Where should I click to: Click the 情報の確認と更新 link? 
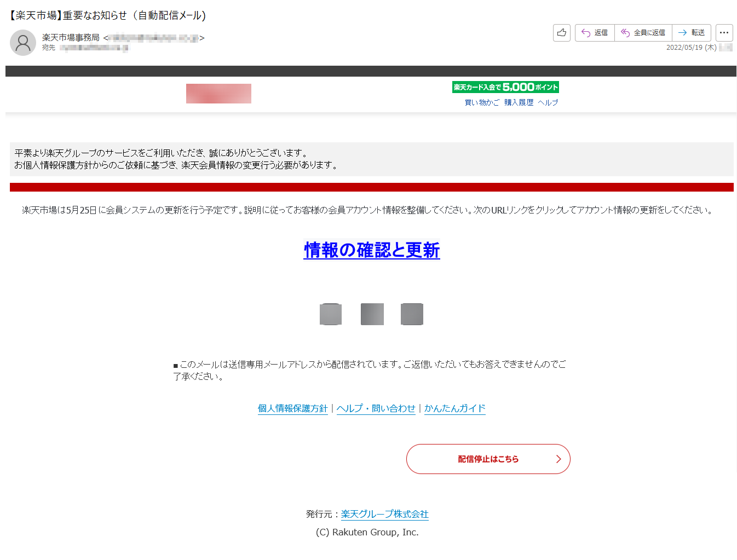click(x=372, y=250)
